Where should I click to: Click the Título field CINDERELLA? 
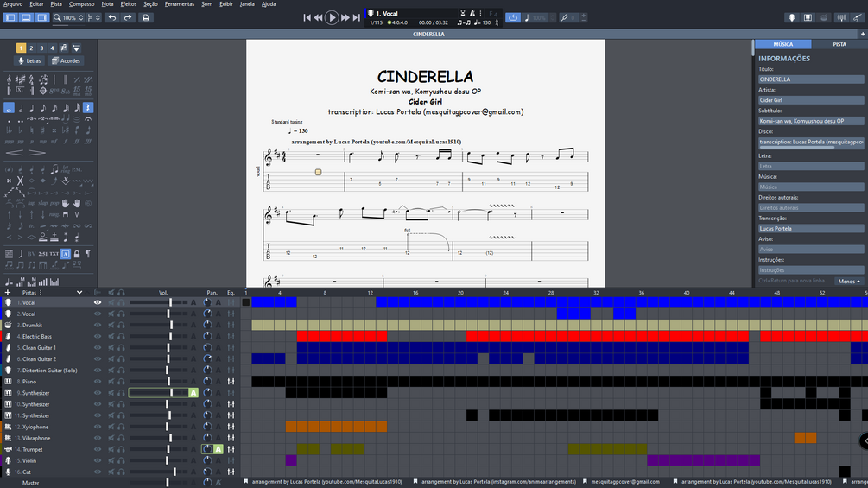coord(810,79)
